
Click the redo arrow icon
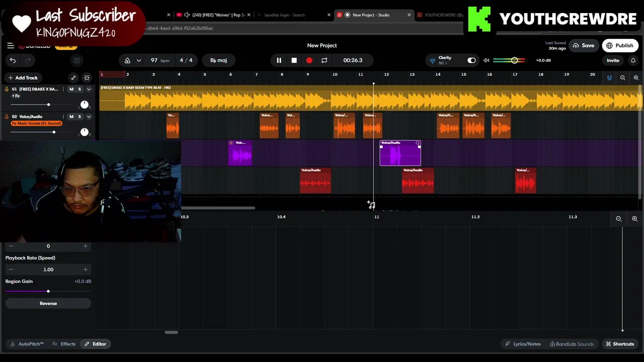[x=28, y=60]
